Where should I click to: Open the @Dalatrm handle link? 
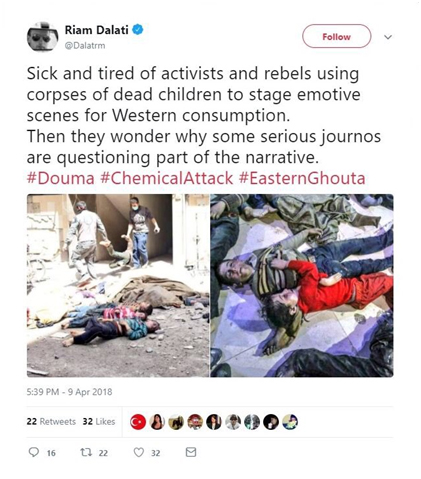click(85, 46)
